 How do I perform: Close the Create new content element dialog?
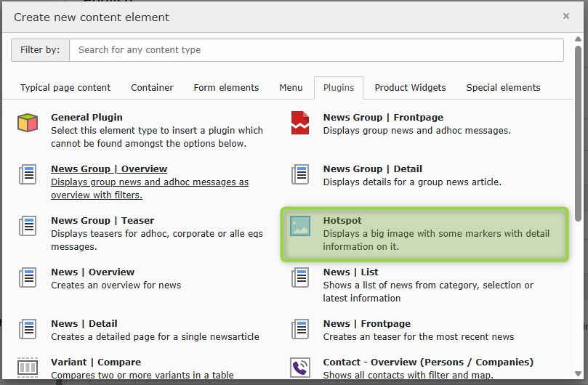(566, 16)
